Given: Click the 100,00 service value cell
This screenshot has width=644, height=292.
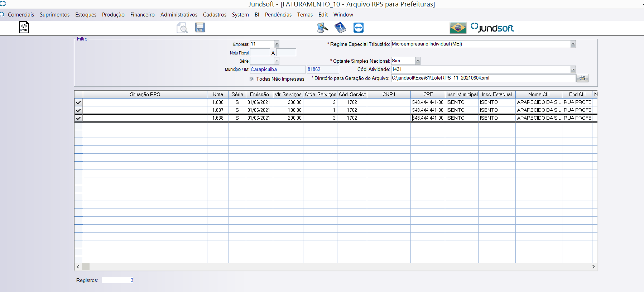Looking at the screenshot, I should (x=288, y=110).
